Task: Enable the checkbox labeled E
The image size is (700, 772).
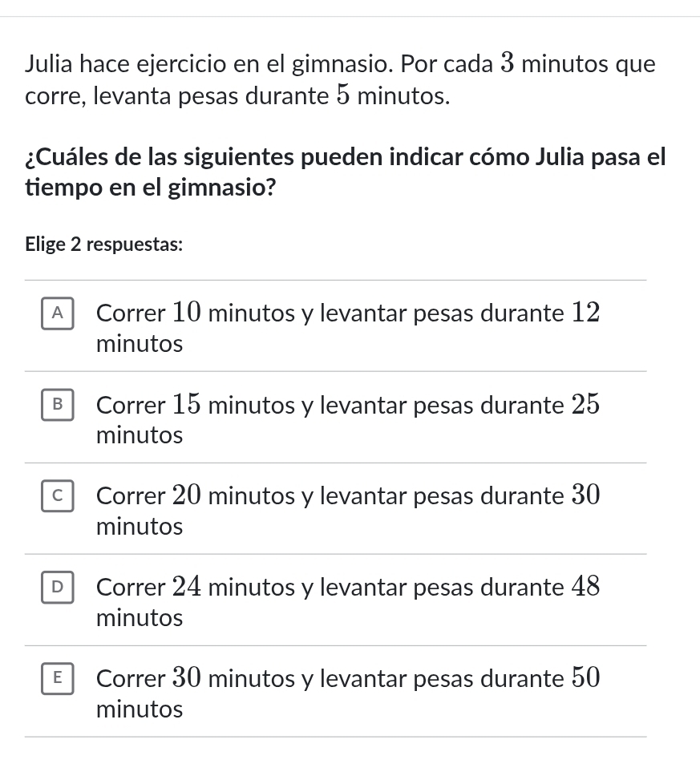Action: (x=57, y=679)
